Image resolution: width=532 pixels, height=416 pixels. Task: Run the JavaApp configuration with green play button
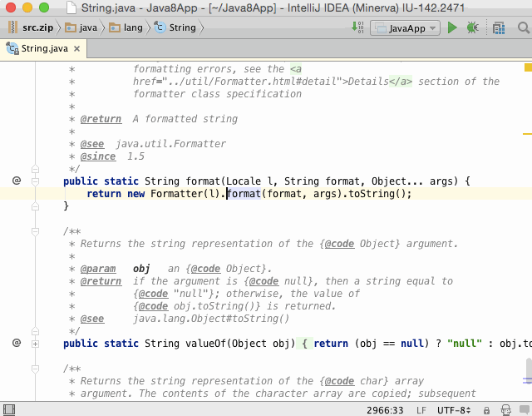point(452,27)
